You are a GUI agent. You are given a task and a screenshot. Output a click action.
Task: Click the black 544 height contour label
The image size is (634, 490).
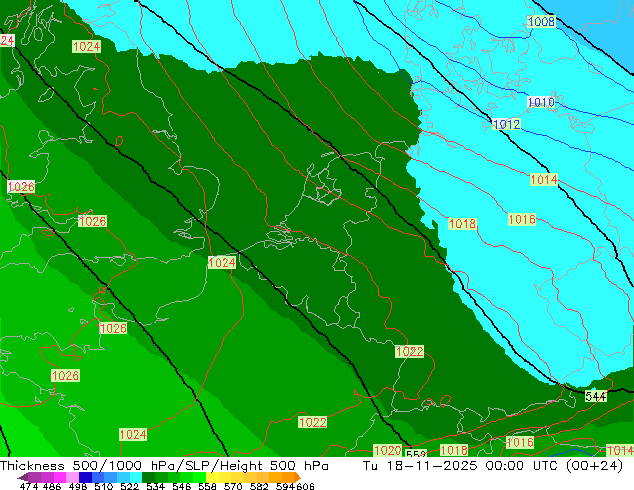pyautogui.click(x=596, y=397)
